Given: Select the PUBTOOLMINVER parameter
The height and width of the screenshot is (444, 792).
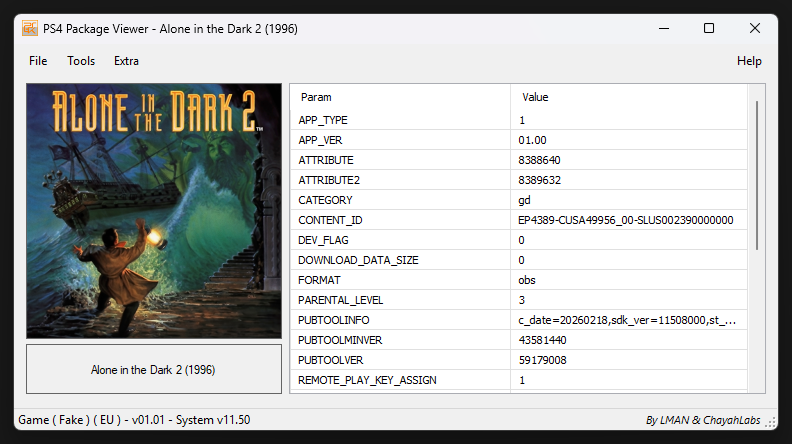Looking at the screenshot, I should [x=340, y=340].
